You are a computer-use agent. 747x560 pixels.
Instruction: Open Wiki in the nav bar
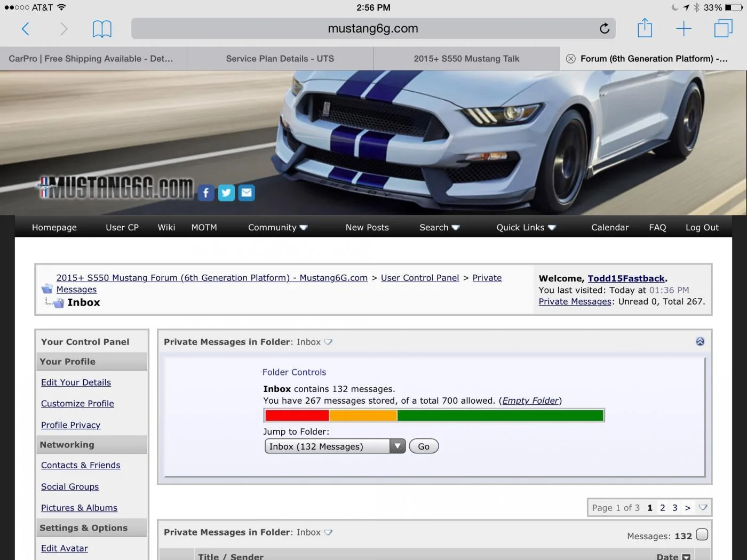(x=166, y=227)
